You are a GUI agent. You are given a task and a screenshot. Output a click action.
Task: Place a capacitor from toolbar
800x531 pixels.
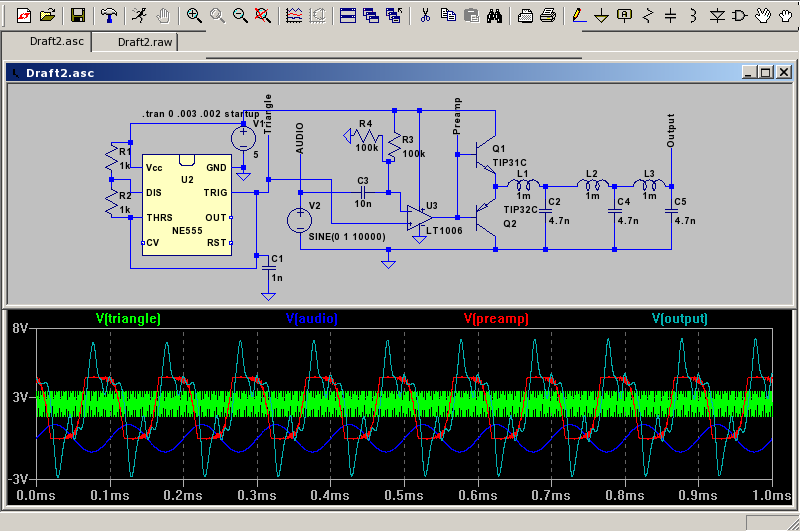(670, 16)
